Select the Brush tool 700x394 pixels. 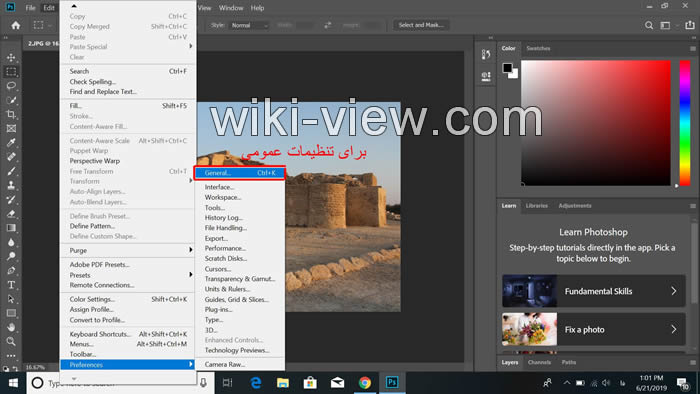[11, 171]
